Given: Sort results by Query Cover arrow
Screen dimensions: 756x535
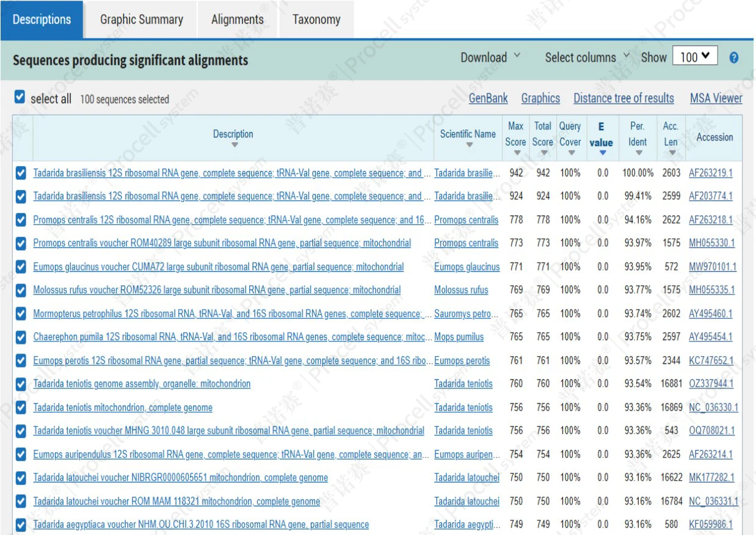Looking at the screenshot, I should pos(570,153).
